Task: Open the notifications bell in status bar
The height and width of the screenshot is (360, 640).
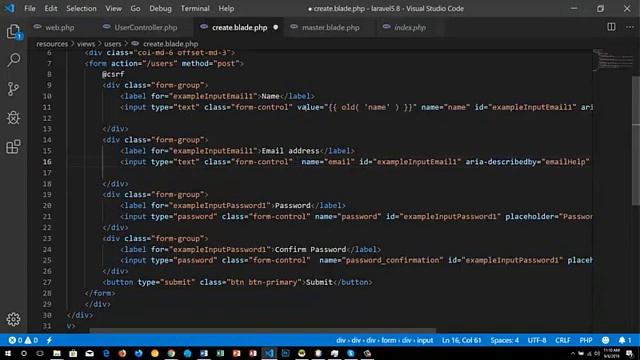Action: click(624, 340)
